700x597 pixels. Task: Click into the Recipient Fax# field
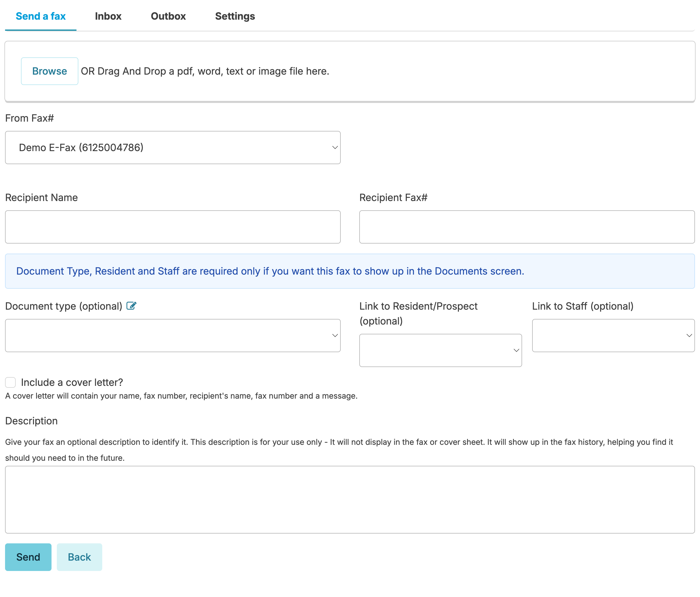click(526, 227)
